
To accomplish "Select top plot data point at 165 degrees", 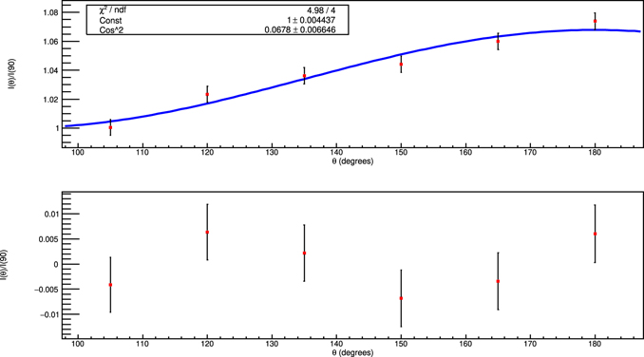I will 498,42.
